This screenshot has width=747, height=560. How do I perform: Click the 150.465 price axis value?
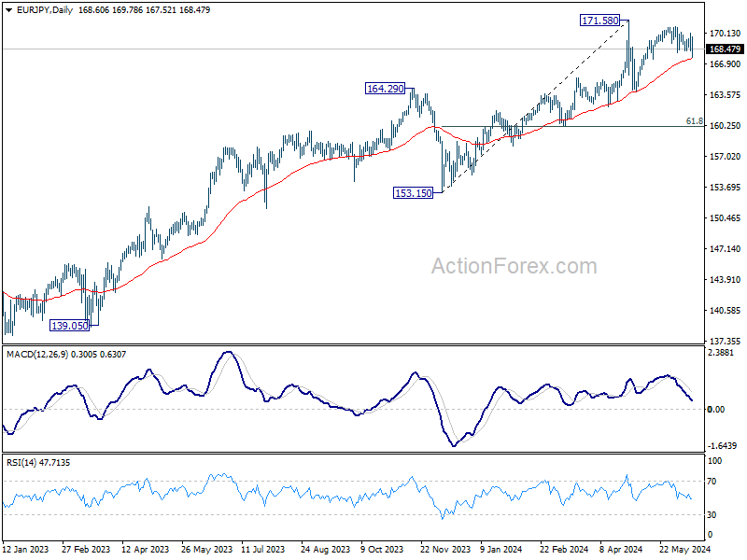726,218
